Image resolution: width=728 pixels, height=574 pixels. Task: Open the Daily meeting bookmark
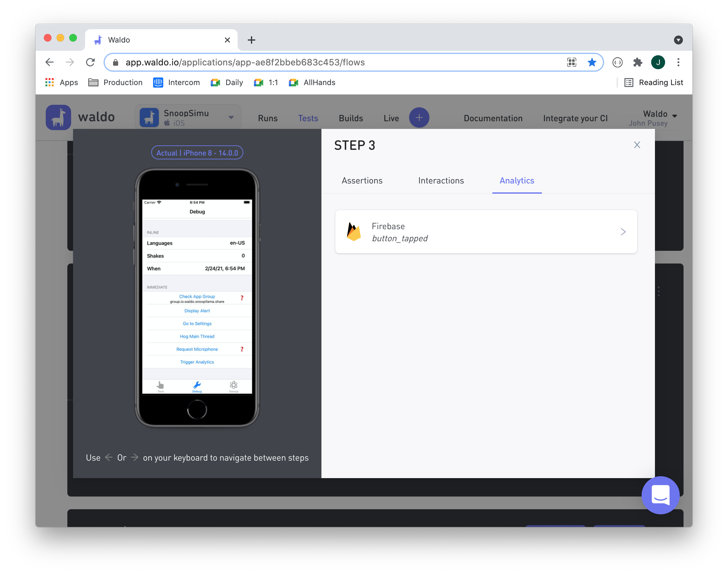pyautogui.click(x=227, y=82)
